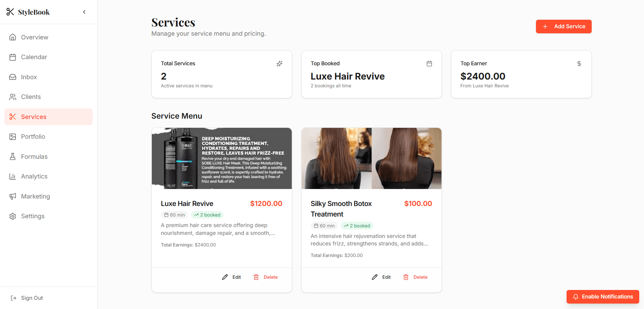Open the Marketing megaphone icon
This screenshot has height=309, width=644.
tap(13, 196)
